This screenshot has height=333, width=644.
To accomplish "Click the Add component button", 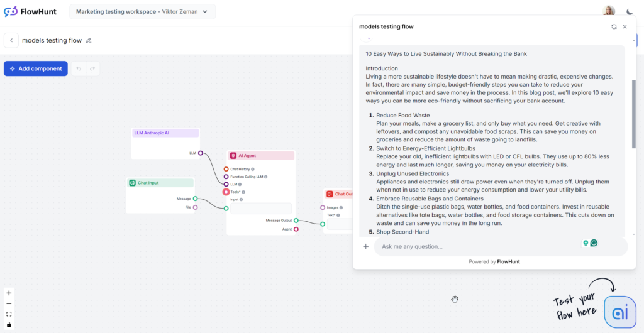I will [x=36, y=68].
